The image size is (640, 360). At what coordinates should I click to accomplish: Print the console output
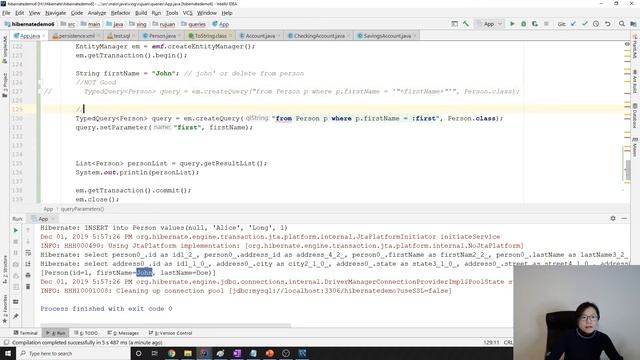28,276
